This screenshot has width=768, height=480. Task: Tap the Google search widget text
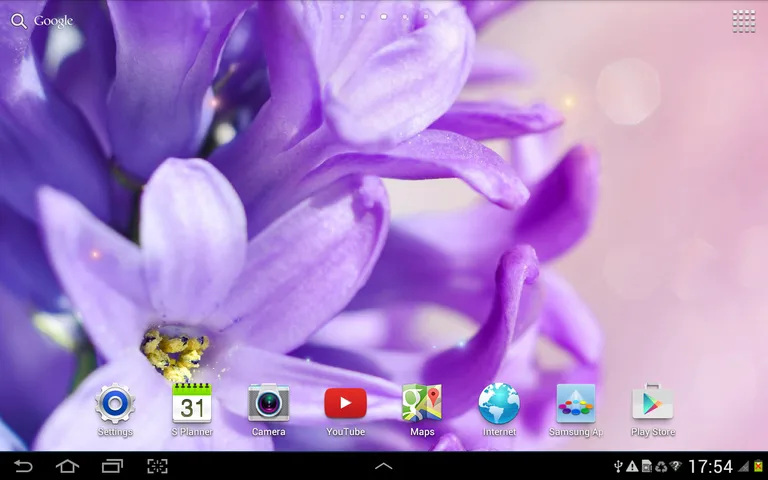[x=53, y=21]
